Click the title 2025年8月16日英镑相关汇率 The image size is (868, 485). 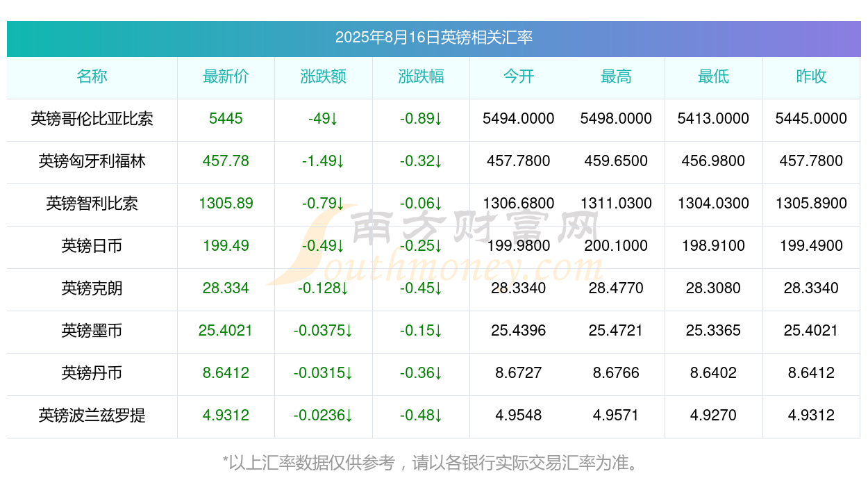click(434, 38)
